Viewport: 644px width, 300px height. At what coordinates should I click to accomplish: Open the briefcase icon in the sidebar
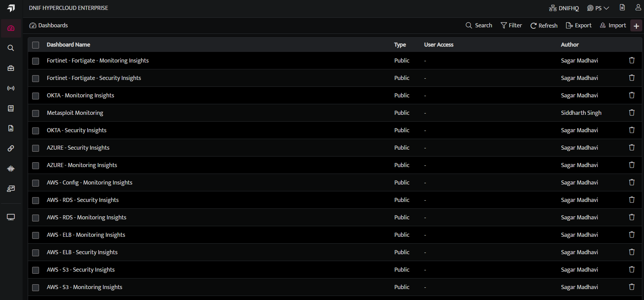11,68
